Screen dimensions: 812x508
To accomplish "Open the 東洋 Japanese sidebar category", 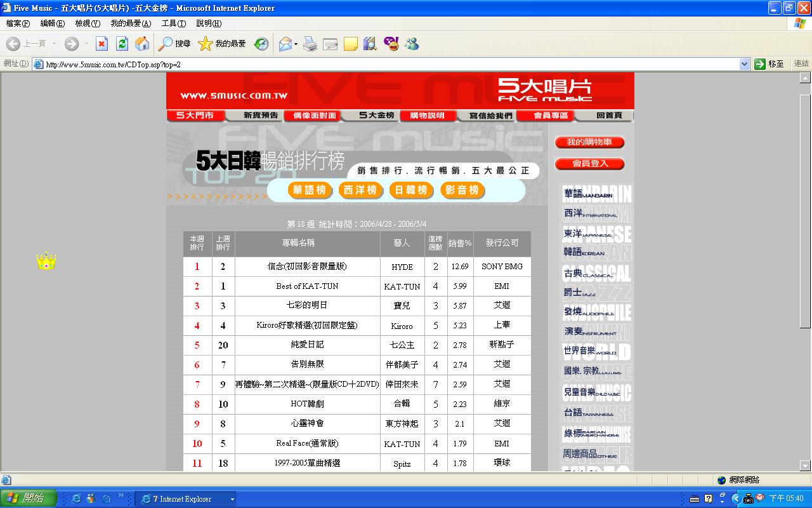I will (x=596, y=233).
